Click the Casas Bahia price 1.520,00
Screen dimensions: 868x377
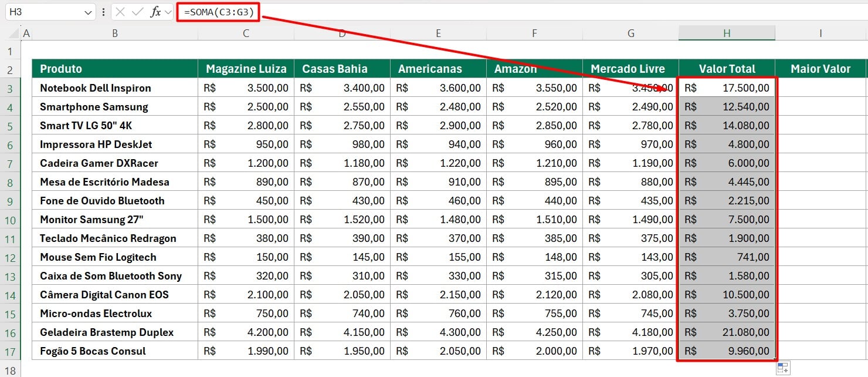[x=342, y=219]
